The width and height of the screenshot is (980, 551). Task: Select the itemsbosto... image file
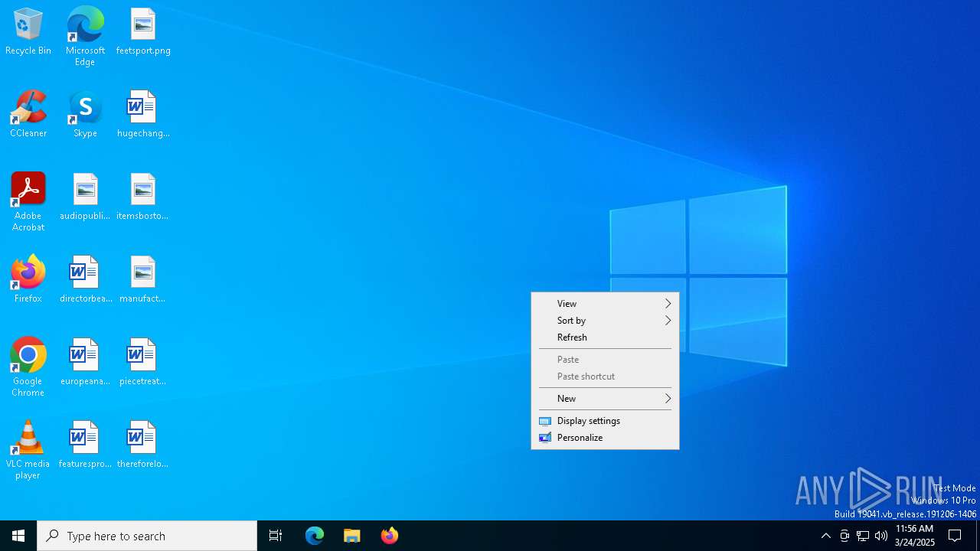(x=143, y=197)
